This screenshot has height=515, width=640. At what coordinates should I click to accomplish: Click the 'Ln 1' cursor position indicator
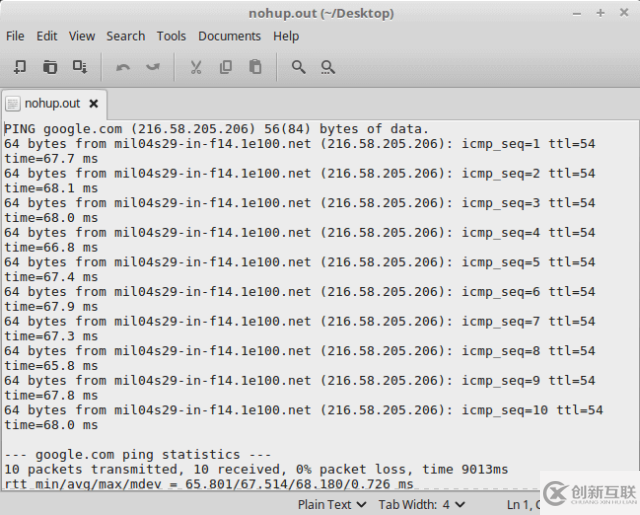pos(523,505)
